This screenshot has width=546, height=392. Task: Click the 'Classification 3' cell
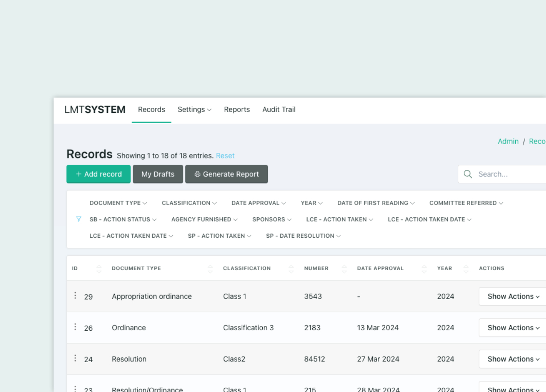[248, 328]
